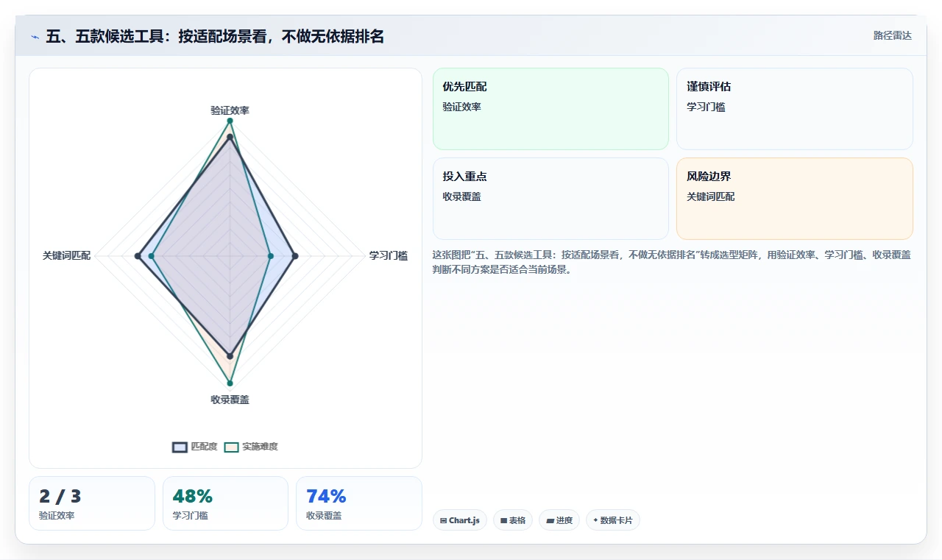Click the description paragraph starting 这张图把
The width and height of the screenshot is (942, 560).
pyautogui.click(x=672, y=262)
